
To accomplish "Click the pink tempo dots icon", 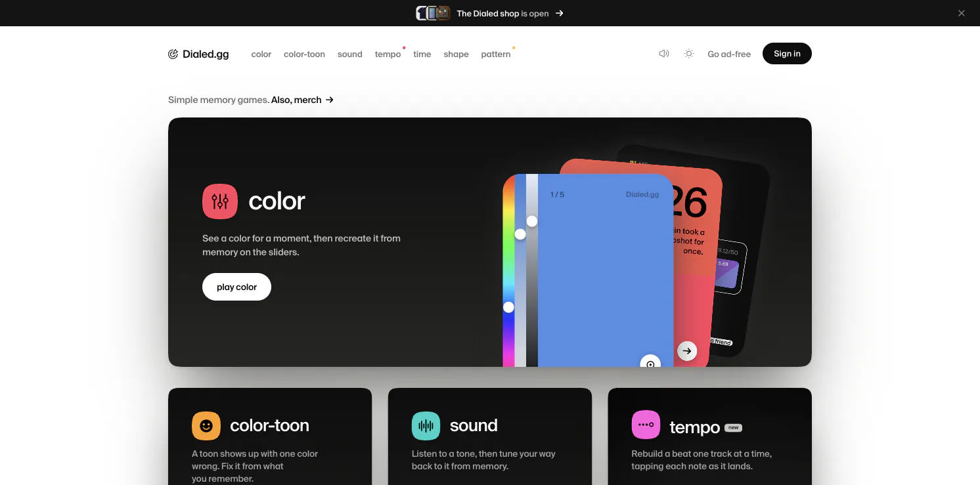I will pos(646,425).
